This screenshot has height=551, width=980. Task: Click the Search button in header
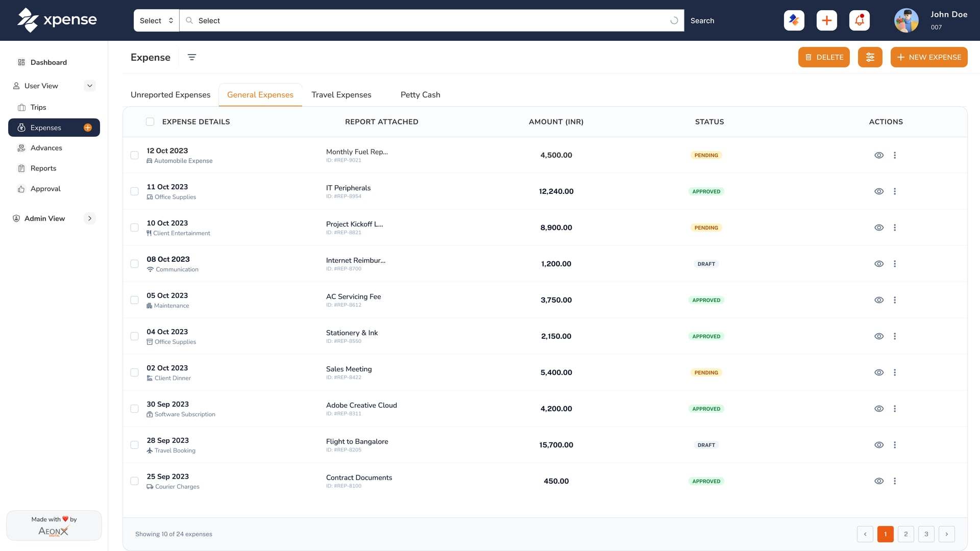click(x=702, y=21)
